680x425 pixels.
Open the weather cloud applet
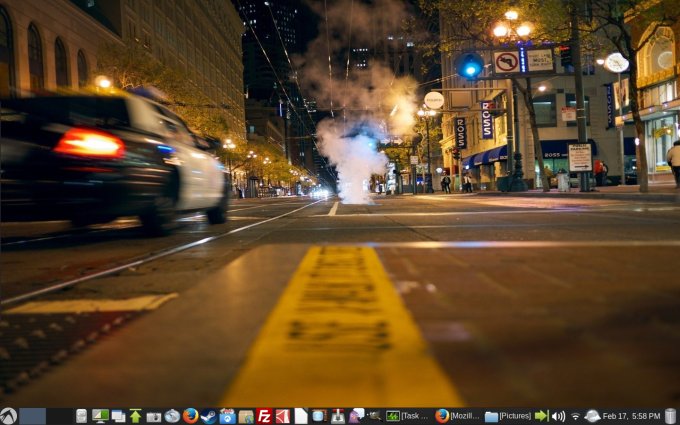[592, 416]
